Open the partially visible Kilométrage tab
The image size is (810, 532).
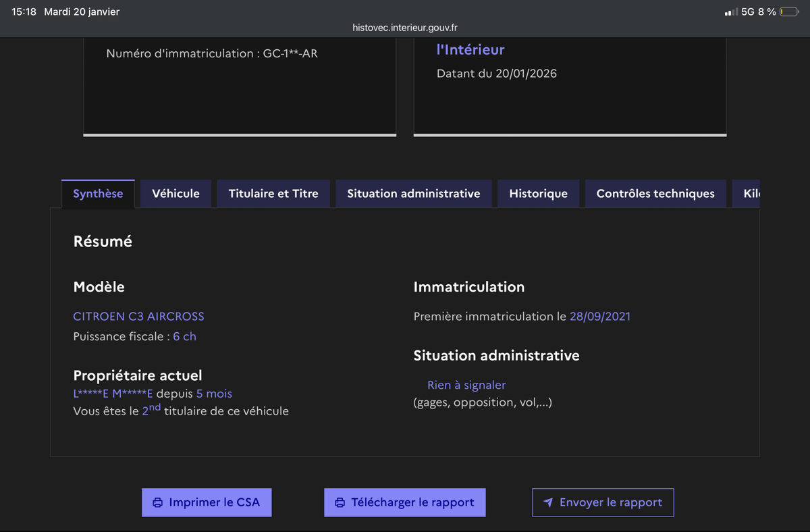(749, 194)
